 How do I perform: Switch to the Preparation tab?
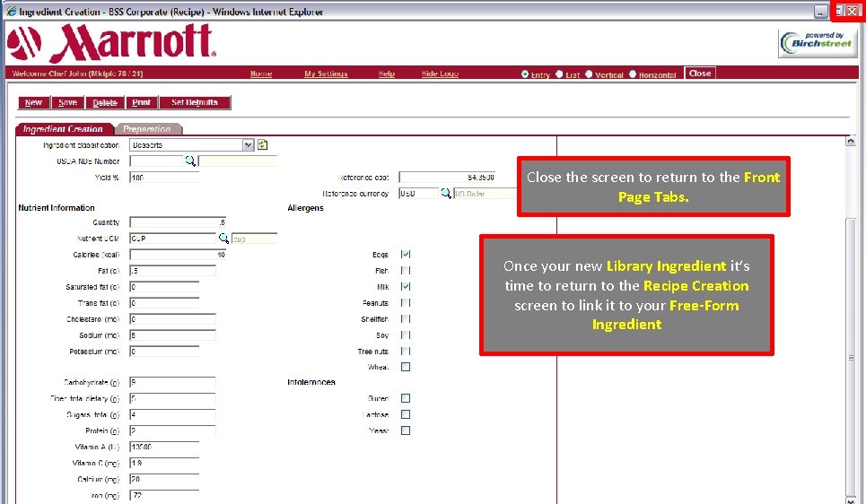tap(147, 128)
